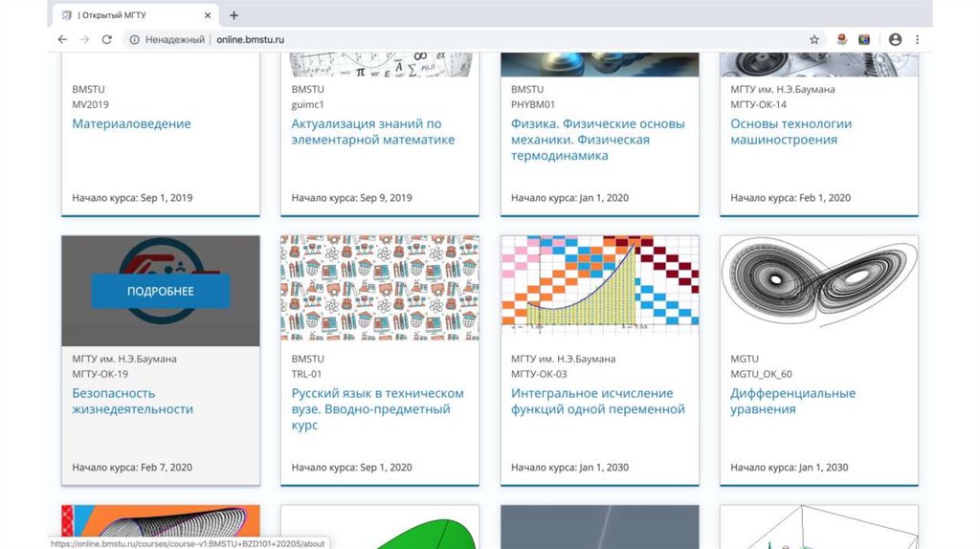
Task: Open the user profile avatar icon
Action: click(895, 39)
